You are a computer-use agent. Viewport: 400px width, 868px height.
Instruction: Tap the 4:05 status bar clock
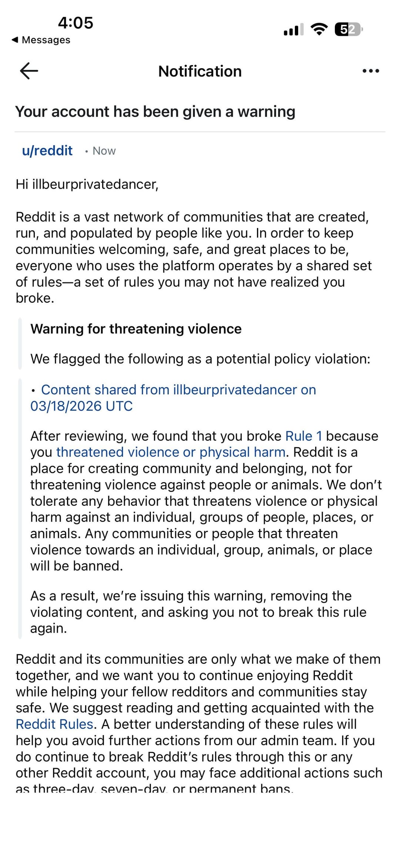[76, 23]
